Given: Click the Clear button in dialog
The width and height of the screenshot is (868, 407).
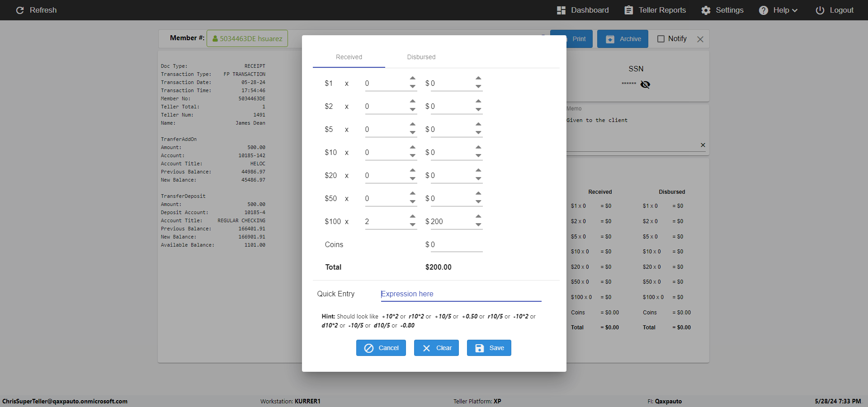Looking at the screenshot, I should tap(436, 348).
